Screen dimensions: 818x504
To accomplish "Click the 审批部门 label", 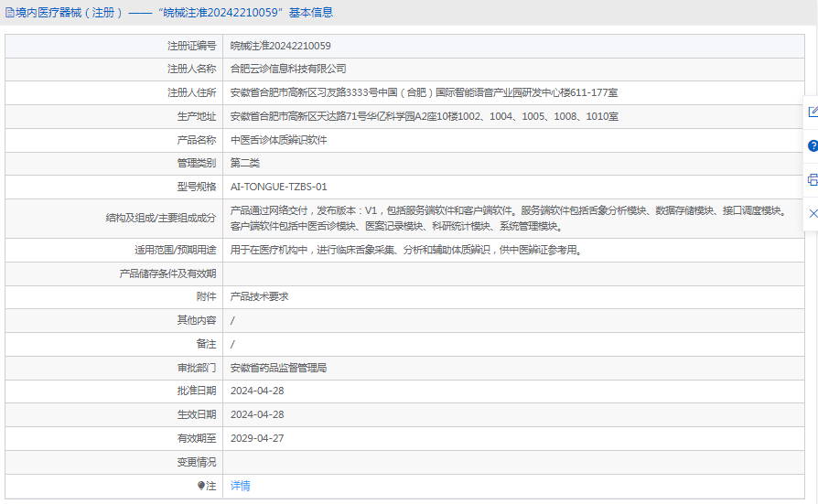I will click(196, 368).
